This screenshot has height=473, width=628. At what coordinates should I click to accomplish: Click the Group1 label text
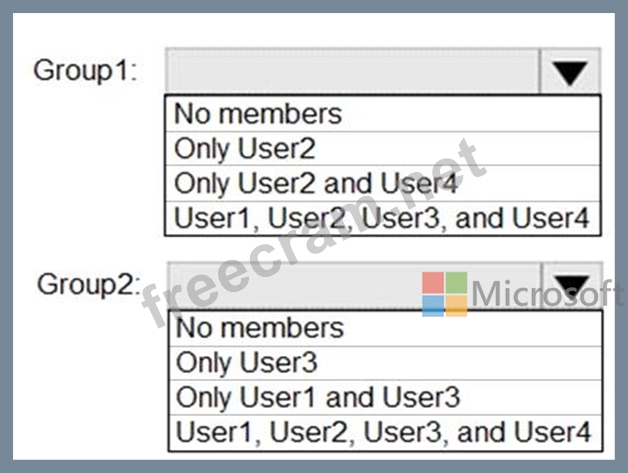coord(86,71)
